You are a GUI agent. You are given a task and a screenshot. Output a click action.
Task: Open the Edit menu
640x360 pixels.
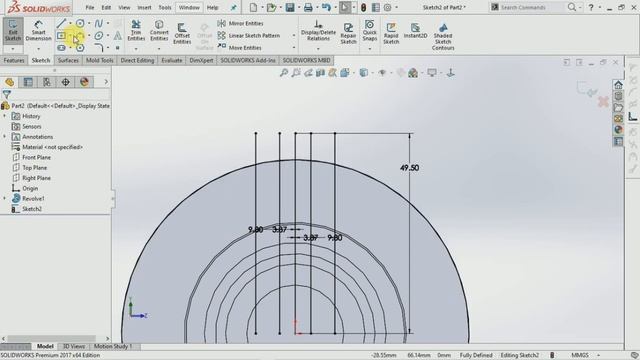pos(106,7)
